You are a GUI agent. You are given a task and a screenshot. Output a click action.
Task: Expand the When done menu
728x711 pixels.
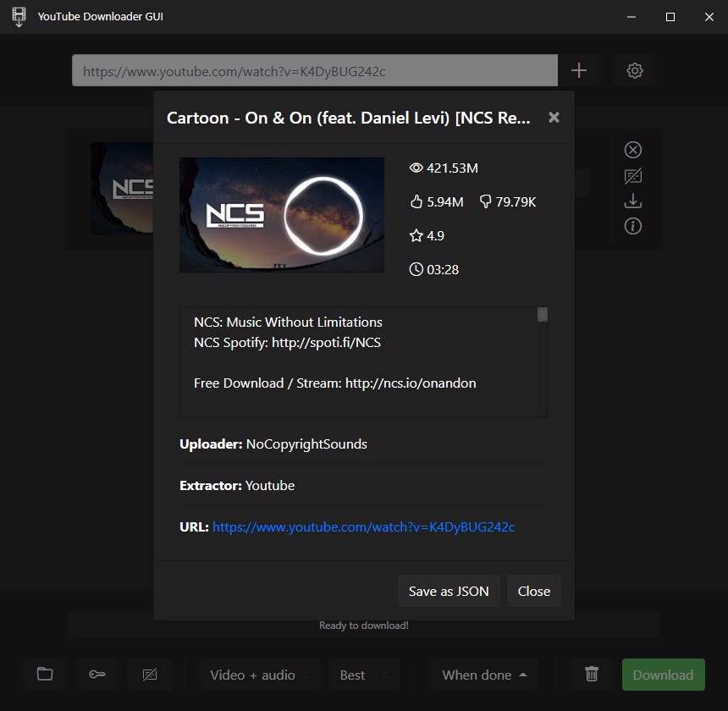484,675
